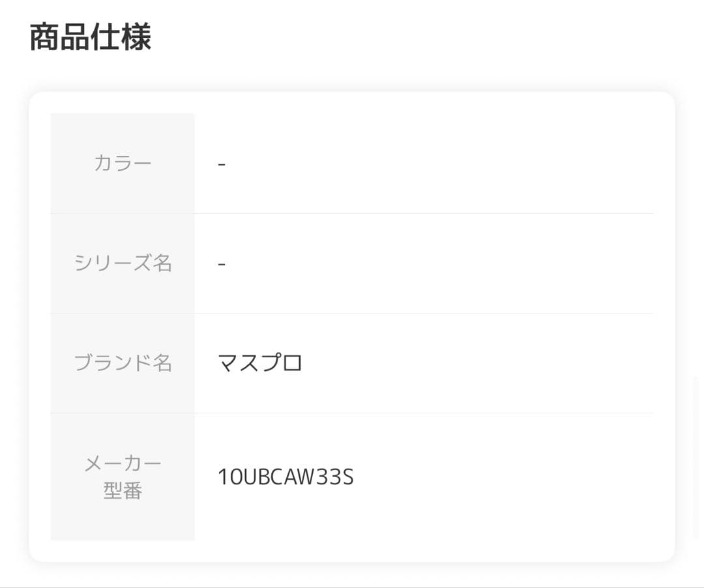Select the model number 10UBCAW33S
The width and height of the screenshot is (704, 588).
coord(286,477)
